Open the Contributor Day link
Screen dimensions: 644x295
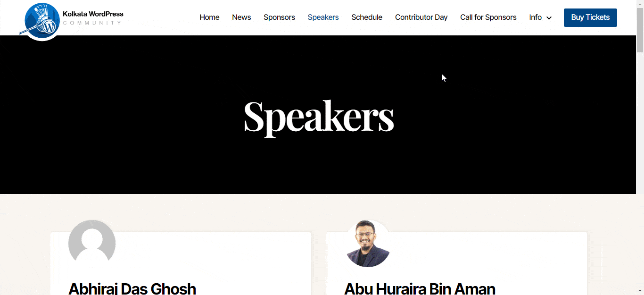[421, 17]
